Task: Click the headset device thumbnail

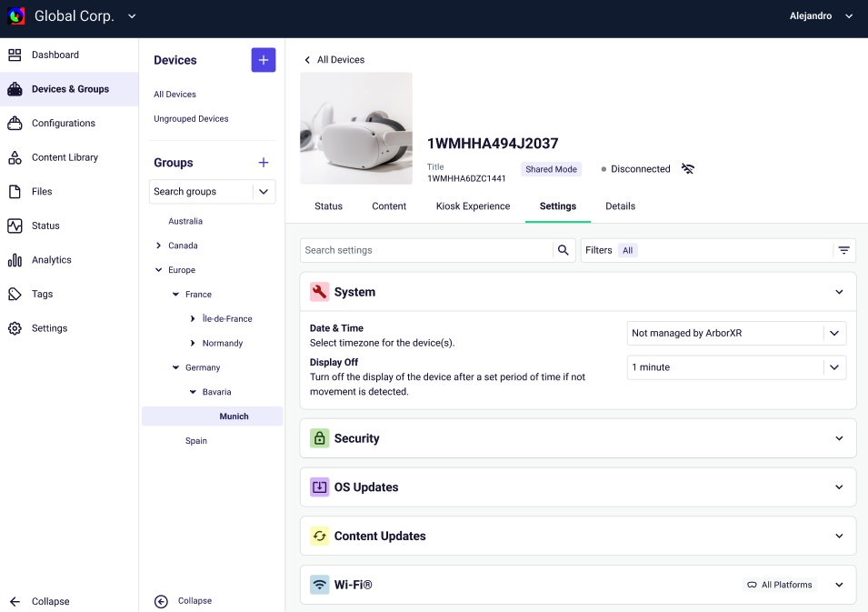Action: point(356,128)
